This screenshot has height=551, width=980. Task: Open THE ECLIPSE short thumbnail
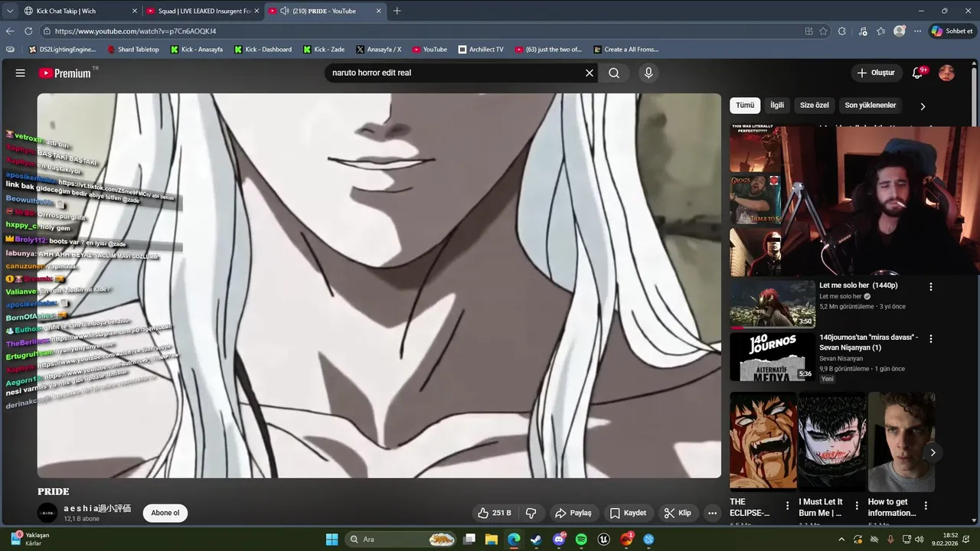click(x=763, y=442)
